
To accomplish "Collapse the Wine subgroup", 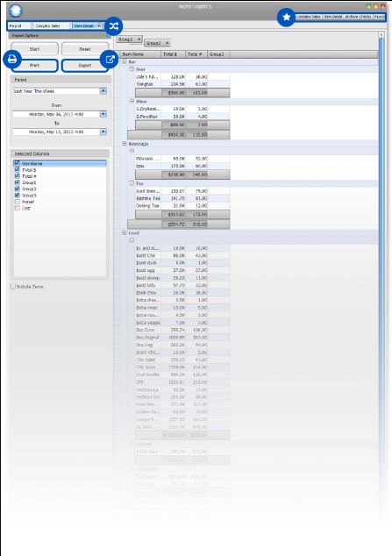I will pos(132,101).
